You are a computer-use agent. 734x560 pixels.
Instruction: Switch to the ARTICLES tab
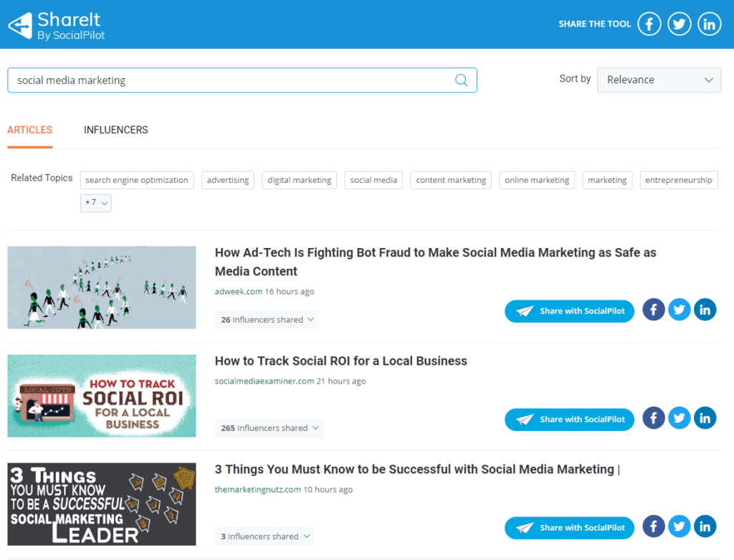tap(30, 130)
